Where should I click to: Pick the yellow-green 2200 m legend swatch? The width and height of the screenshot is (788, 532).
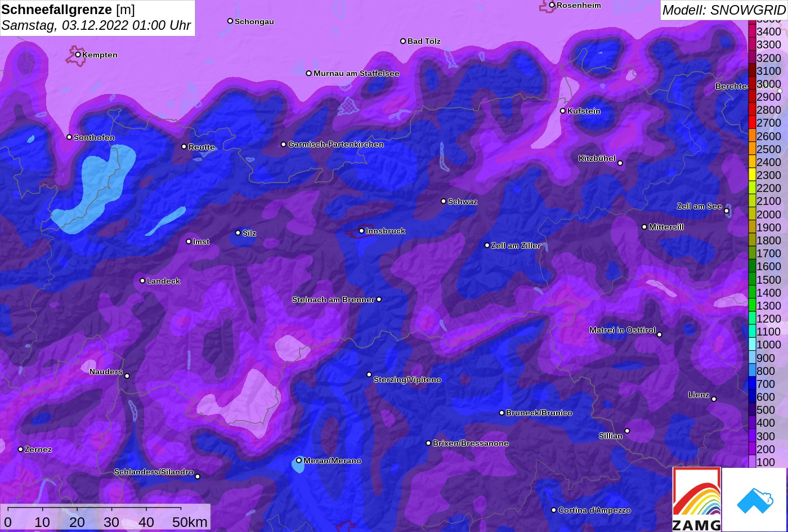[752, 188]
